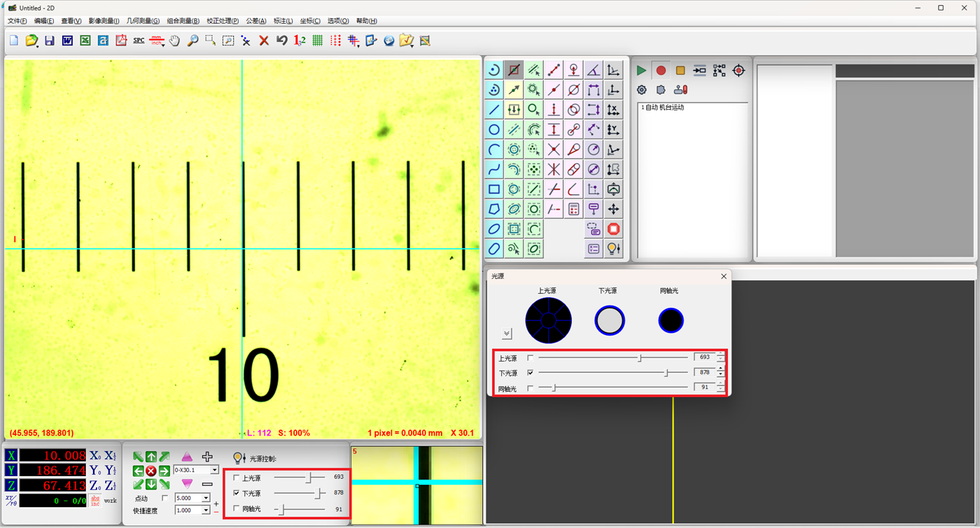This screenshot has height=528, width=980.
Task: Uncheck 下光源 checkbox in bottom panel
Action: 236,493
